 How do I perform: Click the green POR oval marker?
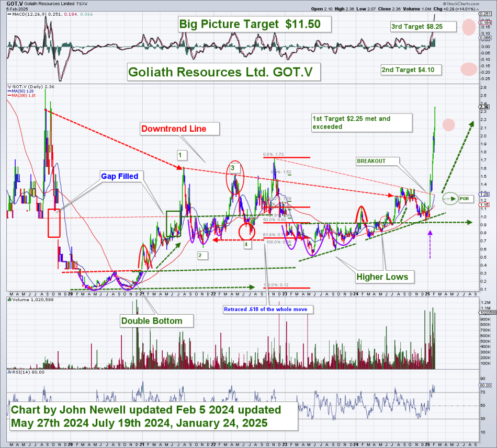449,199
